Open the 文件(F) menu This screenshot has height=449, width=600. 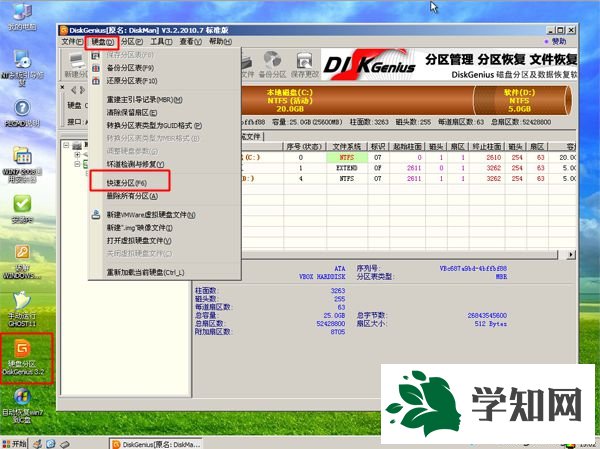click(x=72, y=41)
